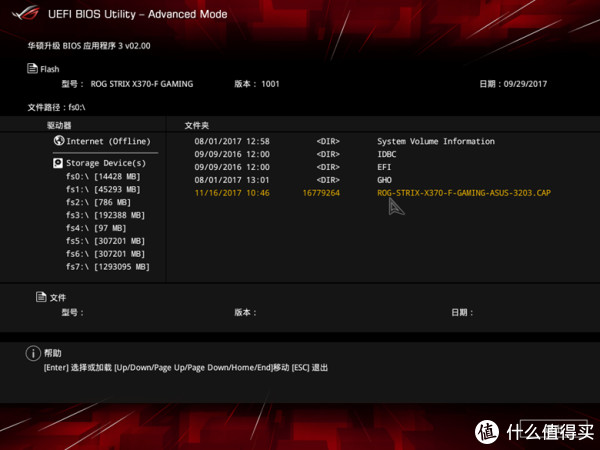
Task: Click the 华硕升级 BIOS 应用程序 3 title
Action: click(89, 46)
